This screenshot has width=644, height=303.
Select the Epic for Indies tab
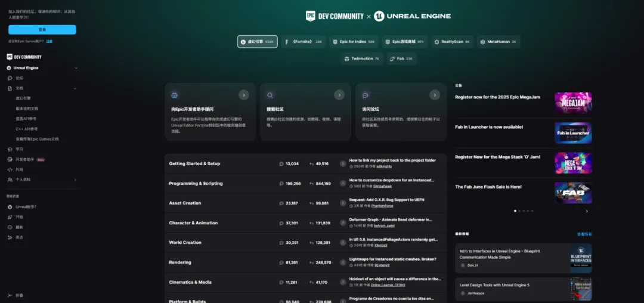pos(354,42)
